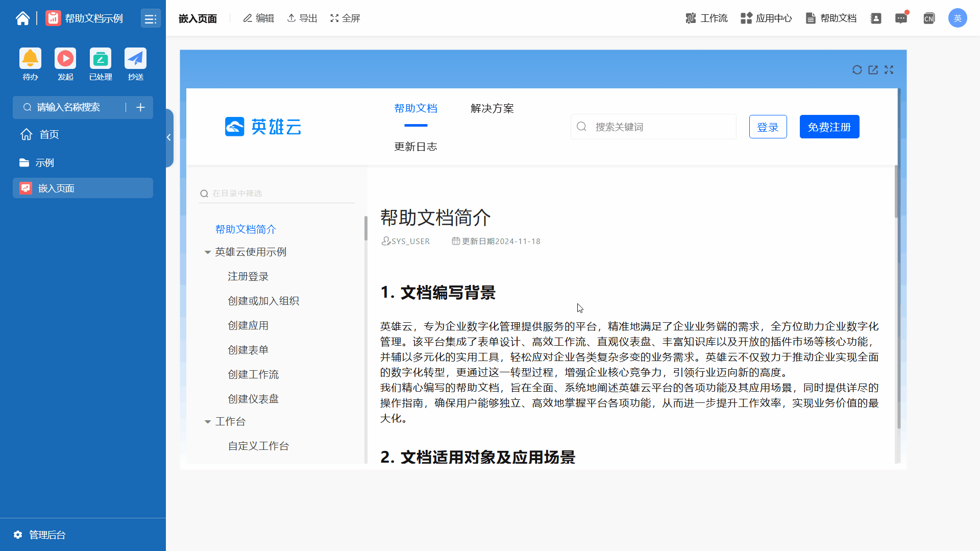
Task: Collapse sidebar with the left chevron handle
Action: [169, 137]
